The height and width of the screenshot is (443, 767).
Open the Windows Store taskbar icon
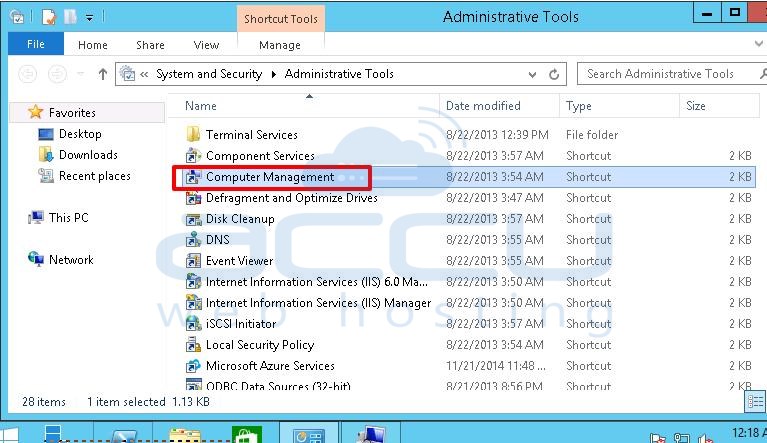click(247, 434)
